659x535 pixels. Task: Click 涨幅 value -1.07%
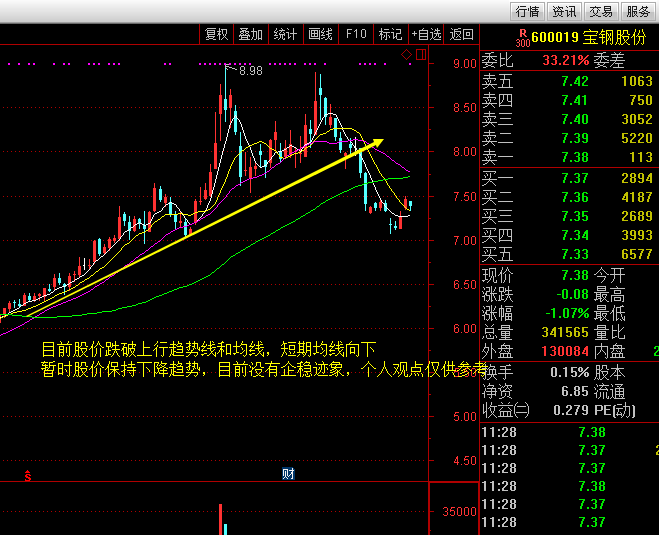pyautogui.click(x=567, y=314)
